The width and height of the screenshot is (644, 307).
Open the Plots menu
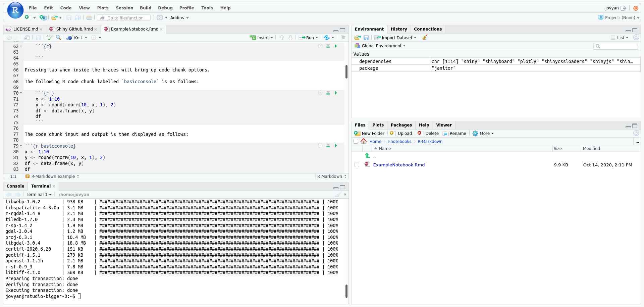[x=103, y=8]
